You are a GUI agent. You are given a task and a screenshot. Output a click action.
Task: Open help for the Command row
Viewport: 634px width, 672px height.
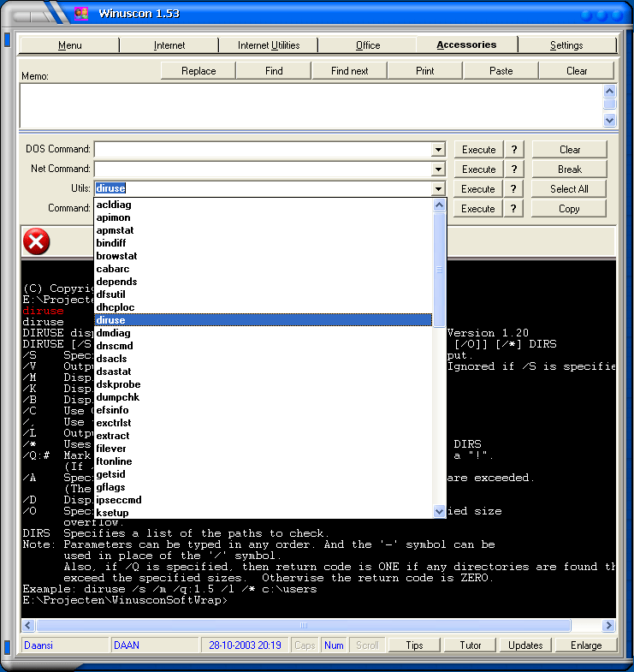click(513, 209)
